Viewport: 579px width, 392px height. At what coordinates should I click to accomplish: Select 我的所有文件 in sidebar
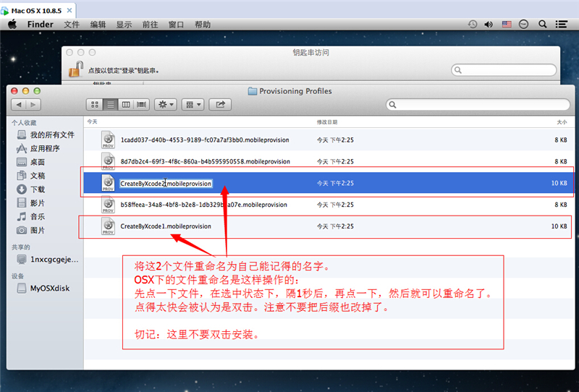pos(46,135)
